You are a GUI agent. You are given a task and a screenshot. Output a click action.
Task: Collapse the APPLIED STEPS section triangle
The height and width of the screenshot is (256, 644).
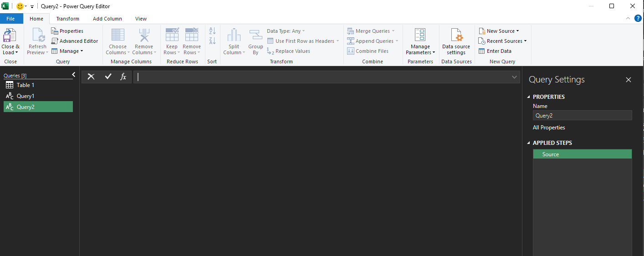click(x=529, y=143)
